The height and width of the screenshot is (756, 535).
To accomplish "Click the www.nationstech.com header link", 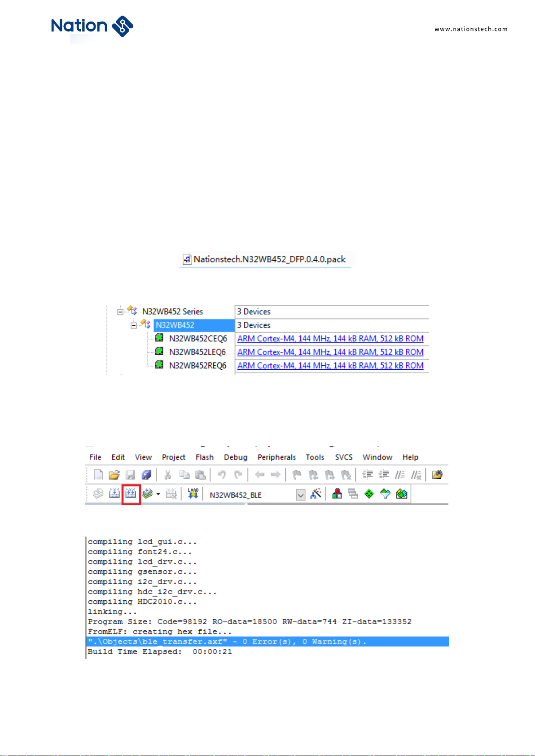I will point(471,29).
